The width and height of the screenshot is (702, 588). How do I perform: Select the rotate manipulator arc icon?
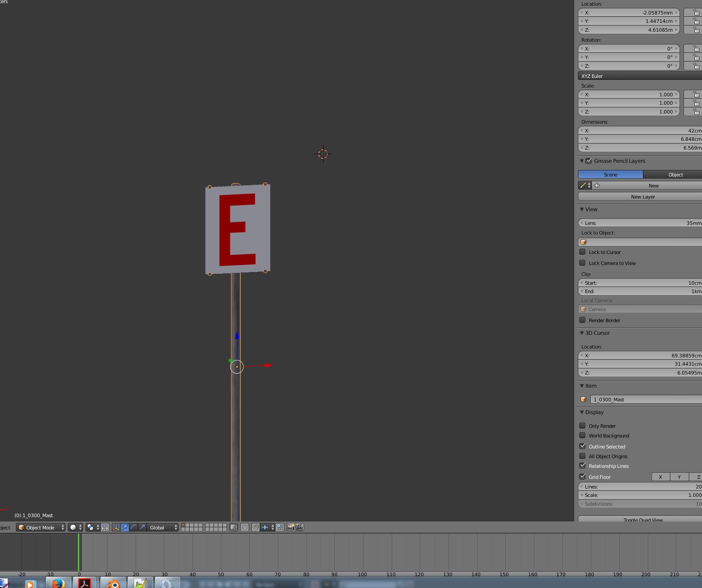[133, 527]
